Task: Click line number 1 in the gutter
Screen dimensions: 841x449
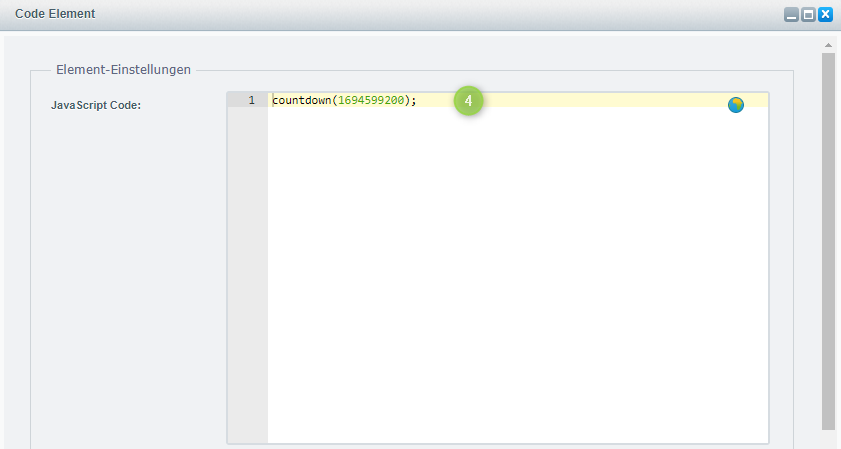Action: (x=252, y=100)
